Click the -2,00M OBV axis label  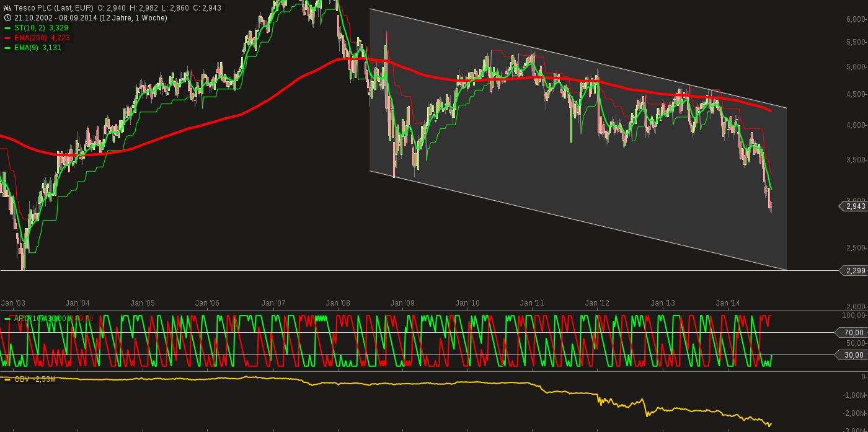pyautogui.click(x=855, y=414)
